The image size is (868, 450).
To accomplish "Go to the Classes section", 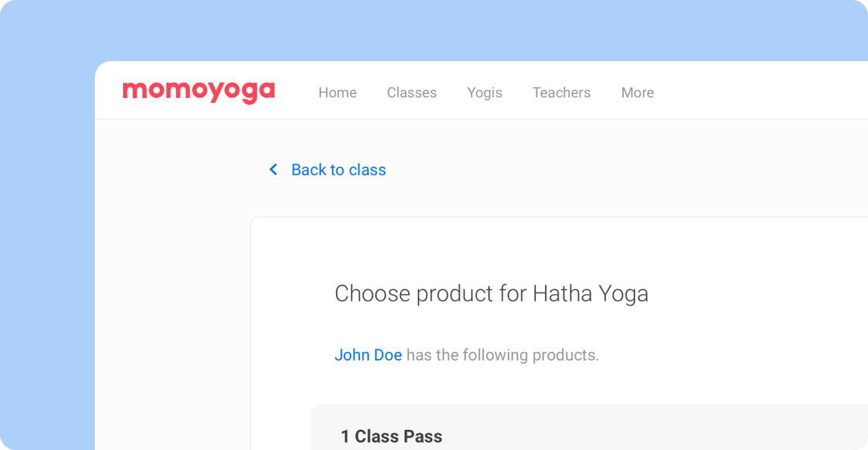I will point(411,92).
